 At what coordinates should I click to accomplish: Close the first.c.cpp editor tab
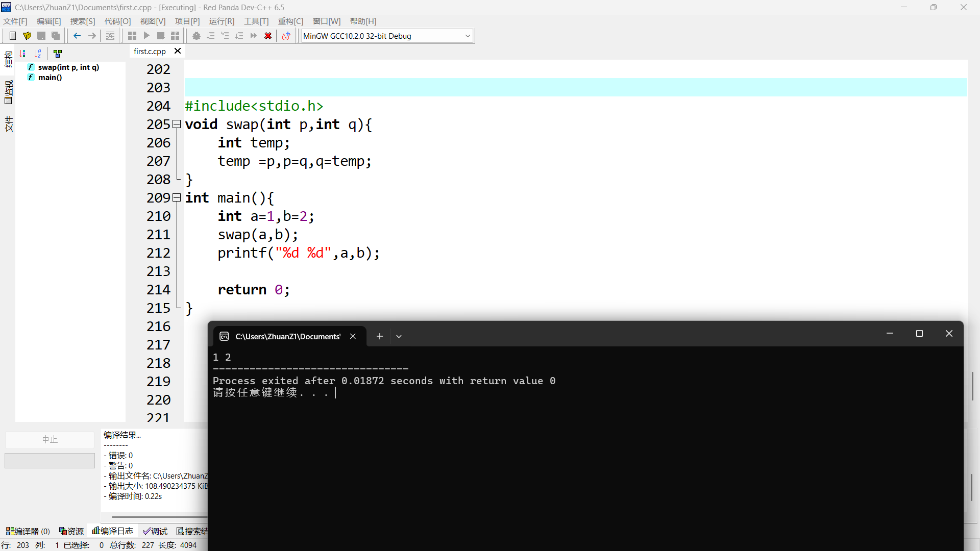(178, 51)
